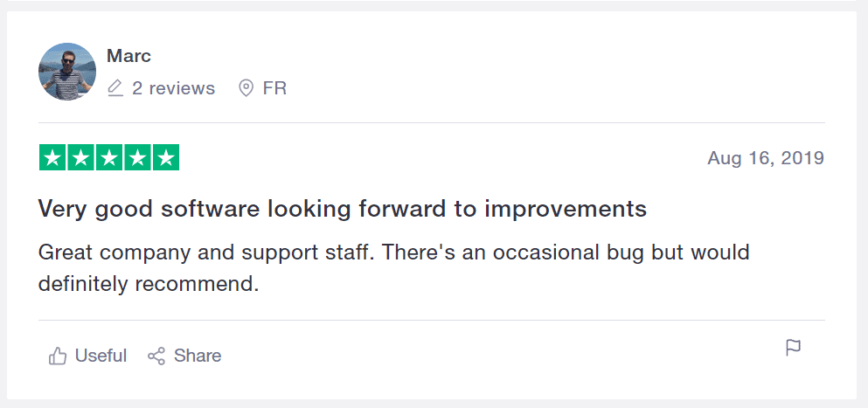Viewport: 868px width, 408px height.
Task: Report the review with the flag icon
Action: click(x=794, y=348)
